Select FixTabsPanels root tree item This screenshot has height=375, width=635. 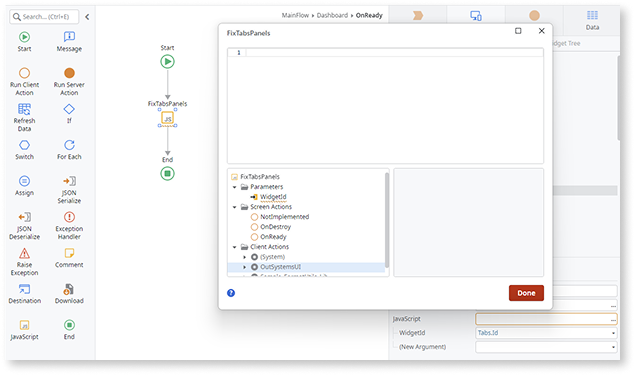pos(260,177)
